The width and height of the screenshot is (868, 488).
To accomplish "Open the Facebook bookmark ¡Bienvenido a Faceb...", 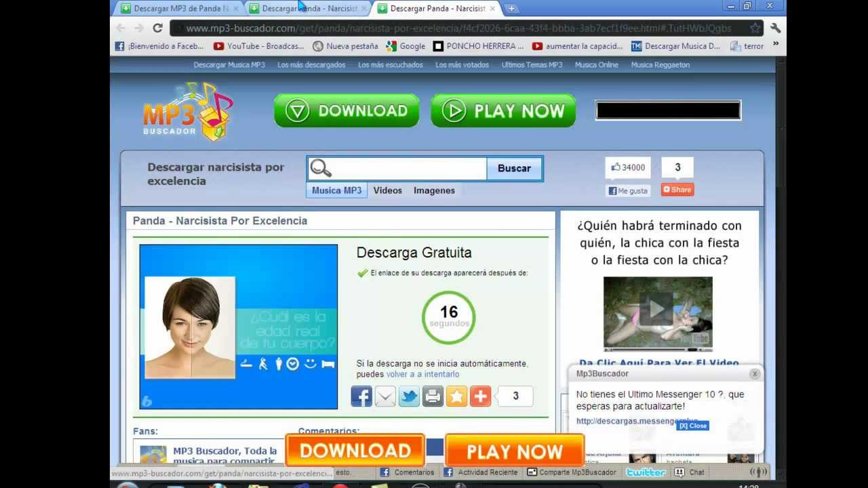I will (159, 46).
